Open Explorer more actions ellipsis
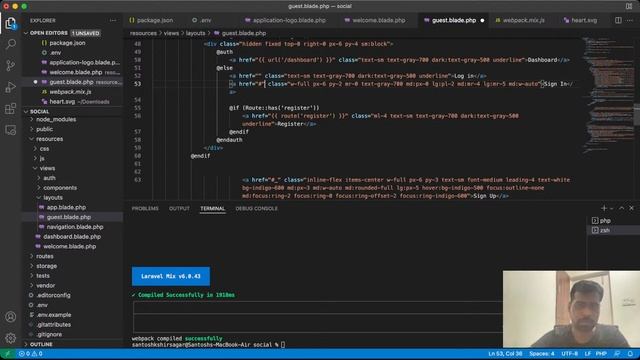The image size is (640, 360). (113, 20)
